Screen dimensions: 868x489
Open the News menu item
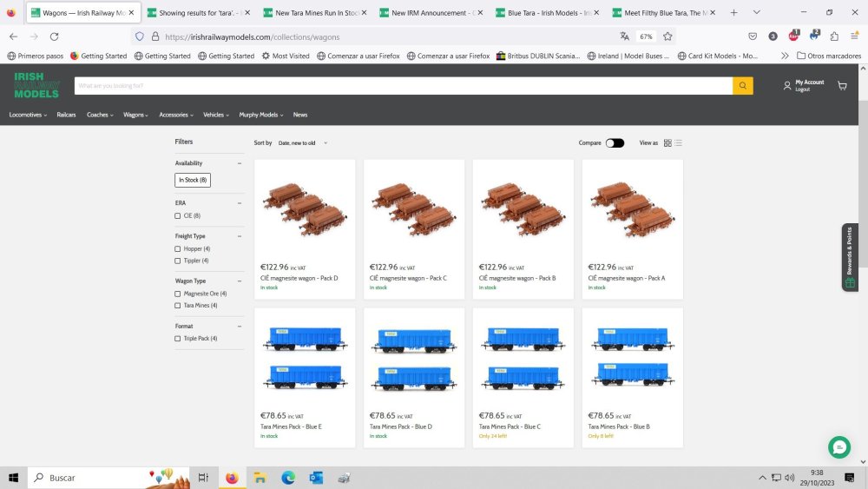[x=299, y=115]
